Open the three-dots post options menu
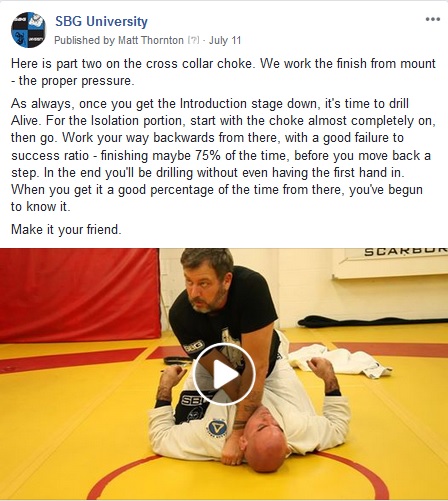 tap(433, 19)
